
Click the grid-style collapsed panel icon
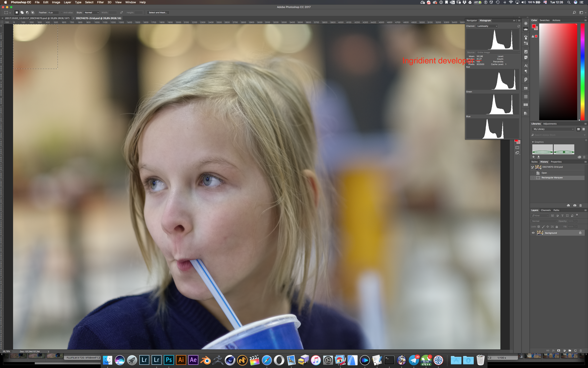[x=526, y=97]
